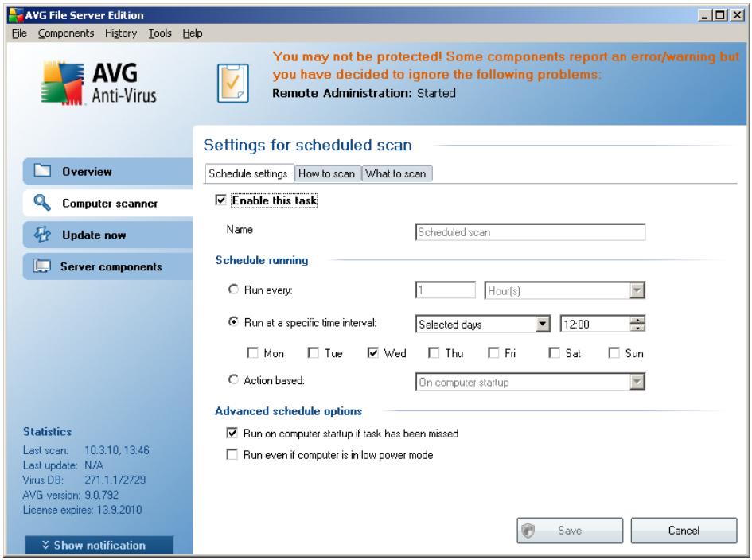Click the Overview folder icon

tap(42, 170)
